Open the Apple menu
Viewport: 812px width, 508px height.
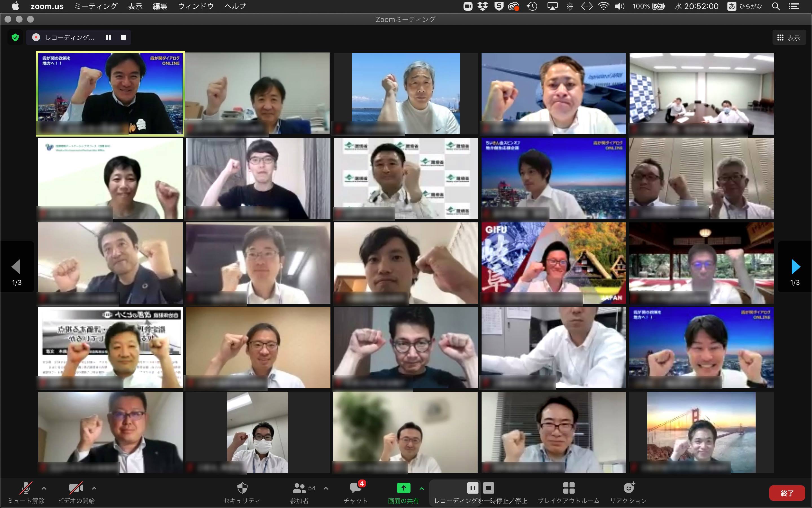[15, 6]
